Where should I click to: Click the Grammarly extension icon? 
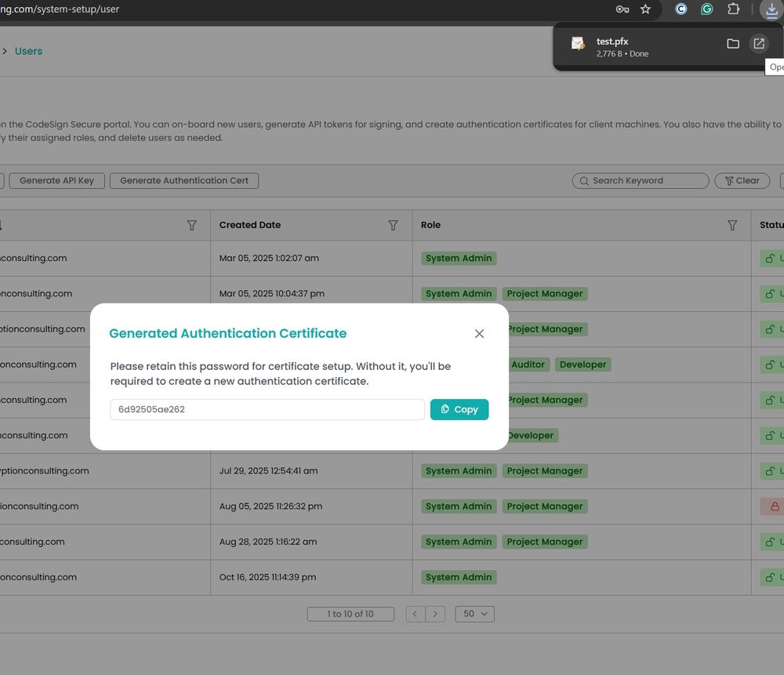[x=706, y=9]
